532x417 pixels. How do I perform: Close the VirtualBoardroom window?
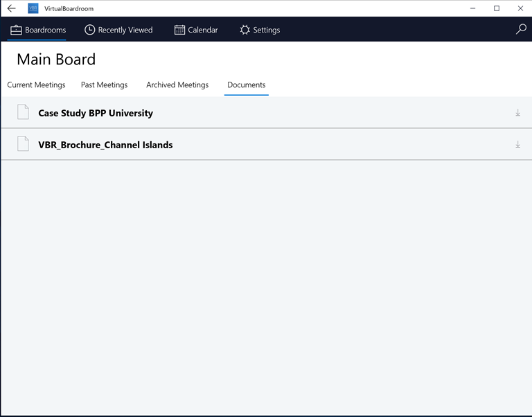[520, 8]
